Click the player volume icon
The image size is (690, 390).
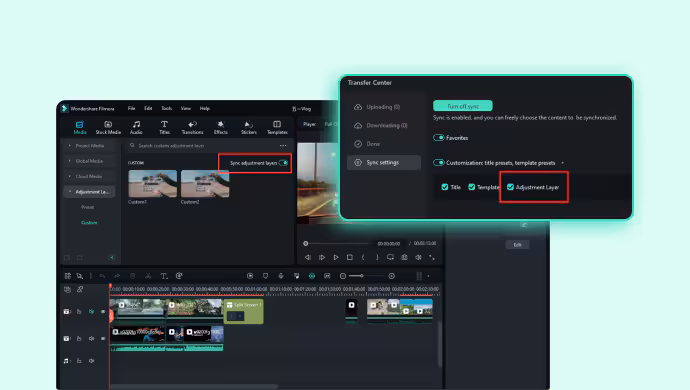click(x=418, y=258)
